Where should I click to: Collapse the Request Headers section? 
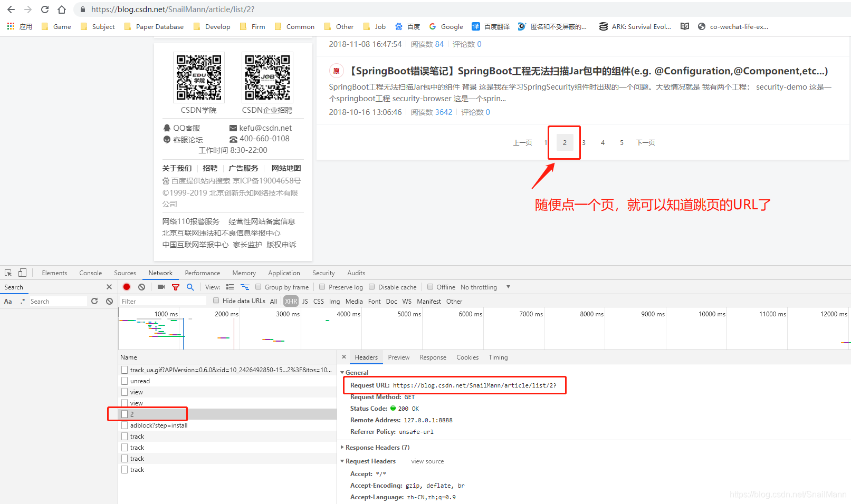pyautogui.click(x=342, y=461)
